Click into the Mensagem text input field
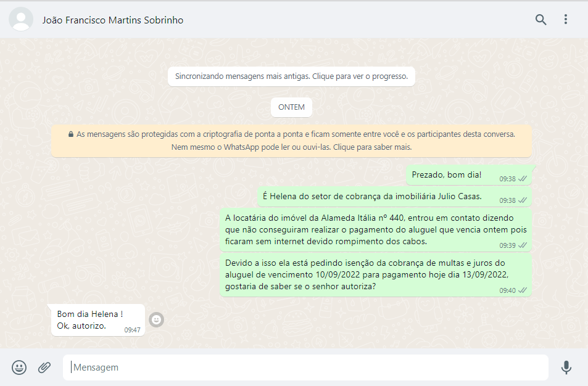The width and height of the screenshot is (588, 386). coord(305,368)
